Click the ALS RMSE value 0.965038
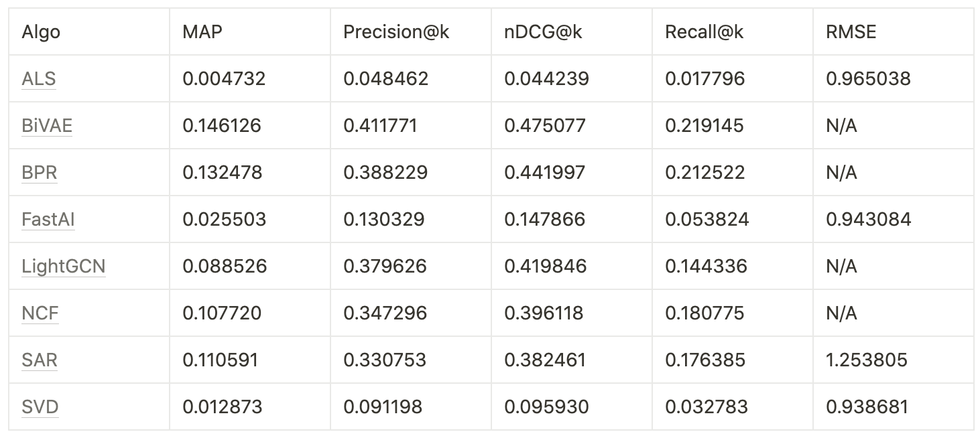Viewport: 980px width, 438px height. click(868, 79)
